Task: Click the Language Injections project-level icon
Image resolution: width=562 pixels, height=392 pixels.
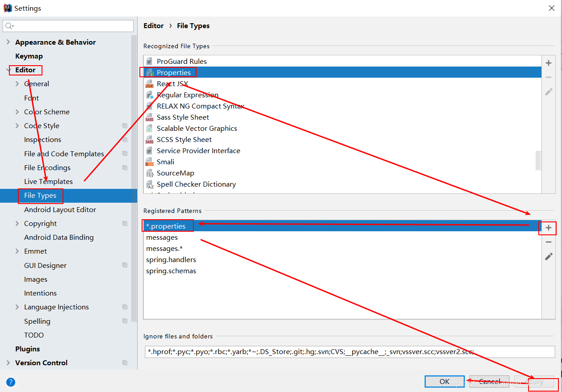Action: click(x=125, y=307)
